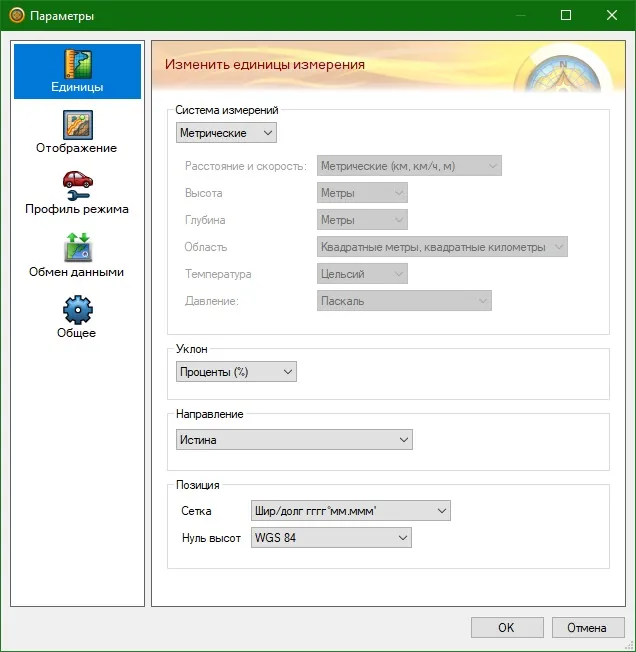This screenshot has height=652, width=636.
Task: Click the Обмен данными tab label
Action: (x=76, y=272)
